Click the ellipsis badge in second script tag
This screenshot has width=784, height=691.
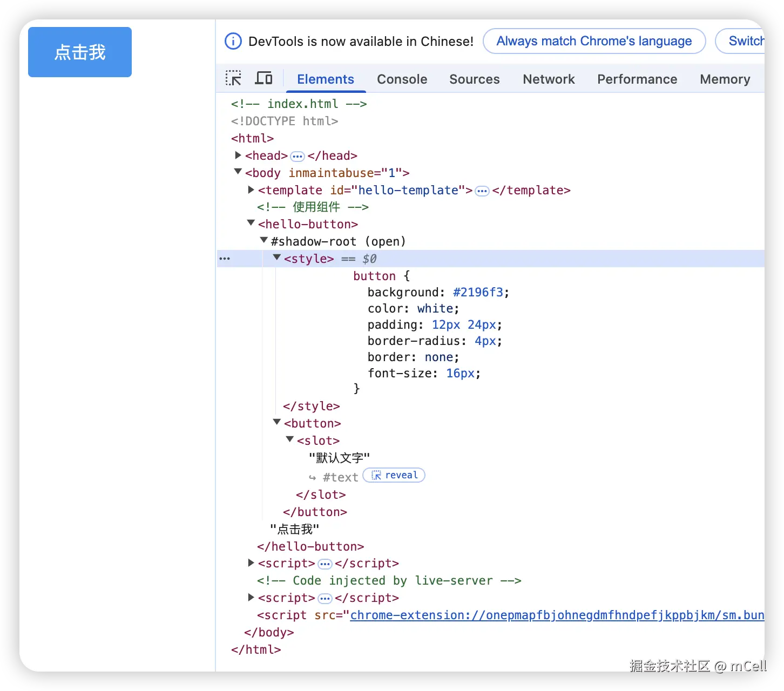[325, 599]
